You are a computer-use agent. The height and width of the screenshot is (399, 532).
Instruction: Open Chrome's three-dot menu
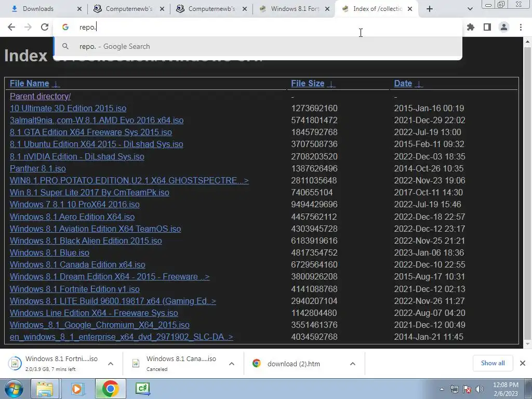521,27
